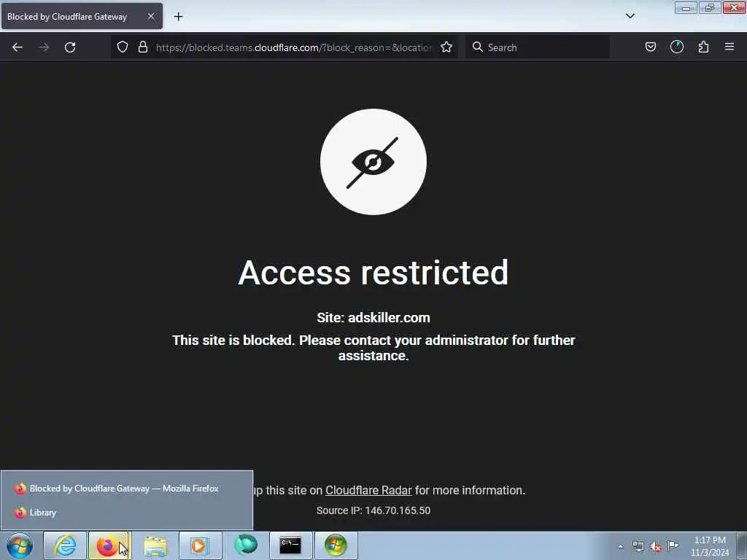Select the Blocked by Cloudflare Gateway tab
The width and height of the screenshot is (747, 560).
(x=82, y=17)
